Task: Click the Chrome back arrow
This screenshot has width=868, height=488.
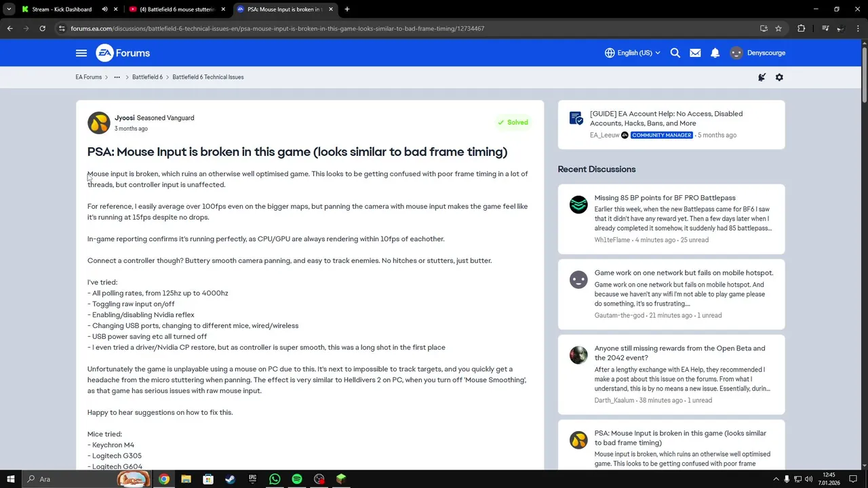Action: tap(9, 28)
